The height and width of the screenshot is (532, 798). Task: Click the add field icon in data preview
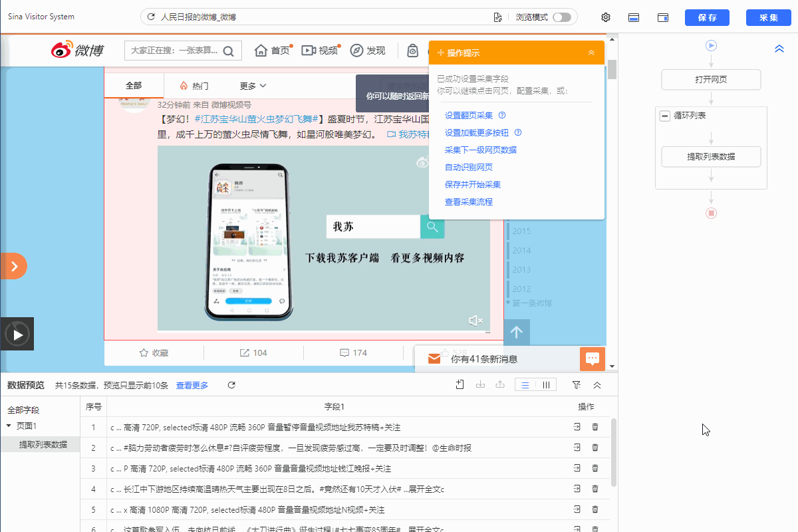(x=460, y=385)
